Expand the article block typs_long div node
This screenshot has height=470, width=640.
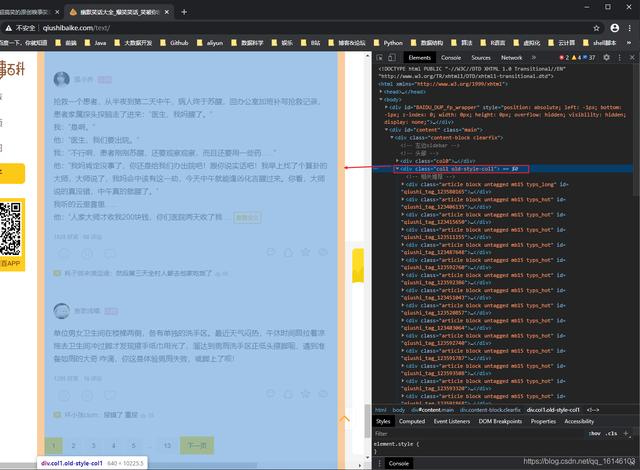pyautogui.click(x=403, y=184)
